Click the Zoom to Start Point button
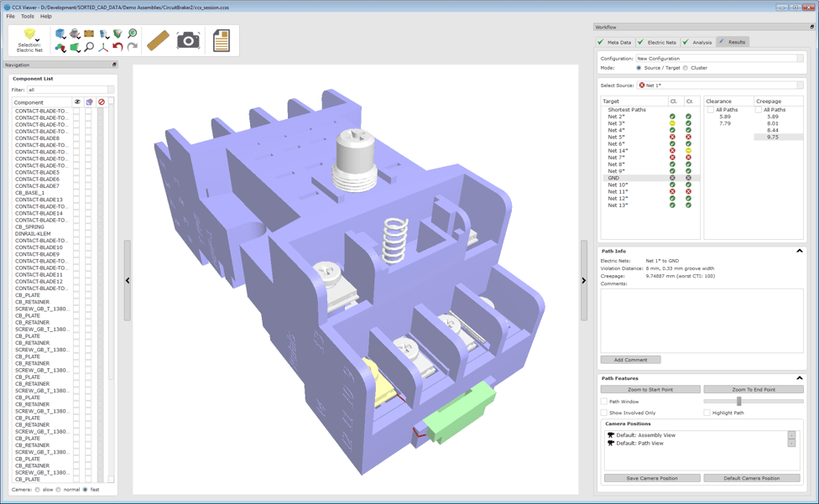The height and width of the screenshot is (504, 819). 649,389
